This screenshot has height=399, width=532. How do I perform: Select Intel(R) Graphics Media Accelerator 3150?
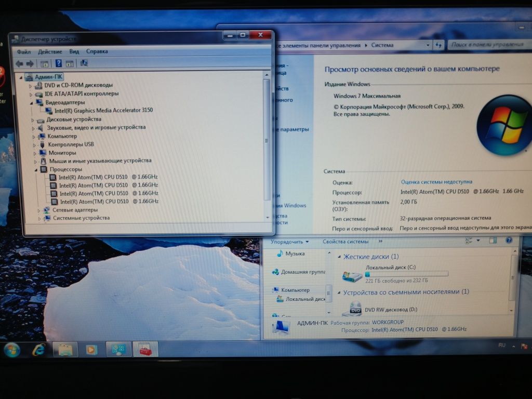click(x=103, y=110)
